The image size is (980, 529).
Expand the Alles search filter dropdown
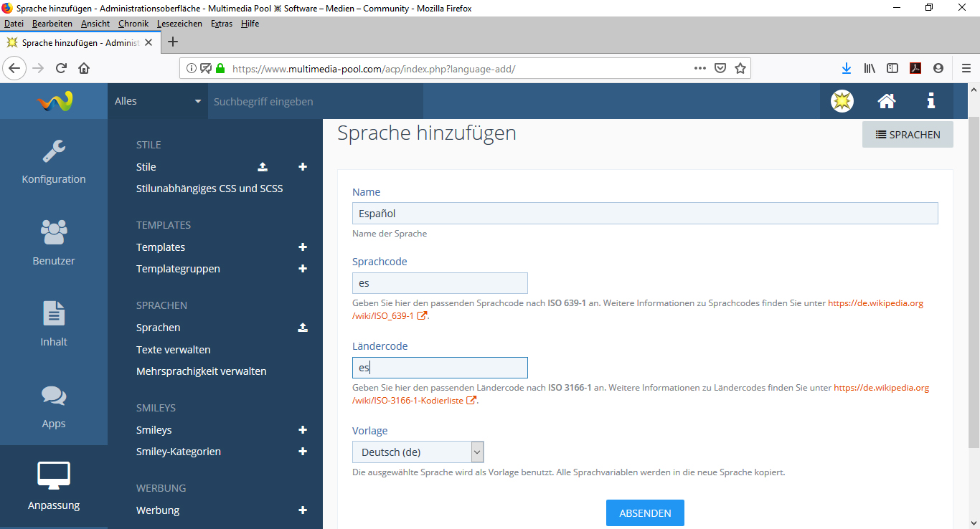click(x=158, y=101)
